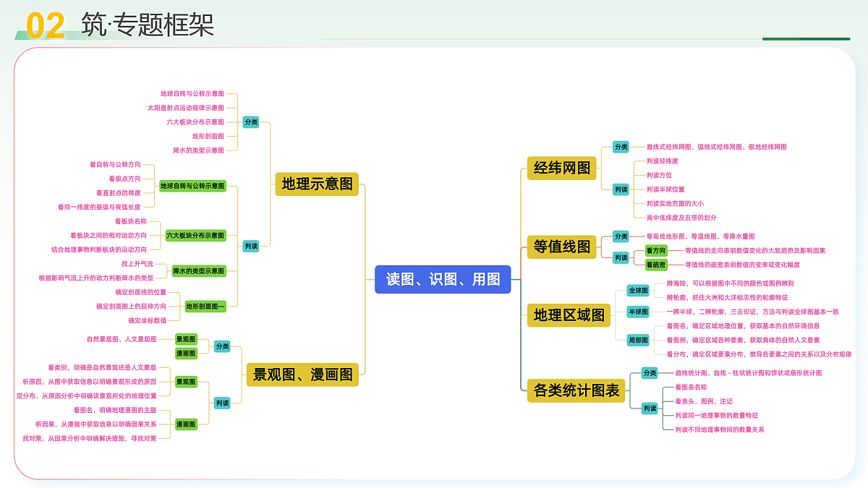Select the 全球图 node

pos(638,291)
